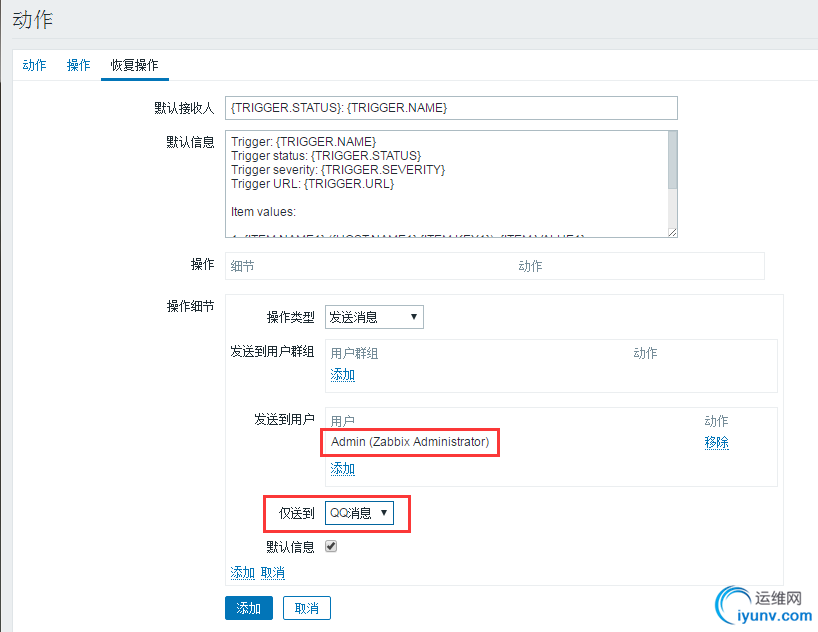Screen dimensions: 818x632
Task: Switch to the 动作 tab
Action: [34, 65]
